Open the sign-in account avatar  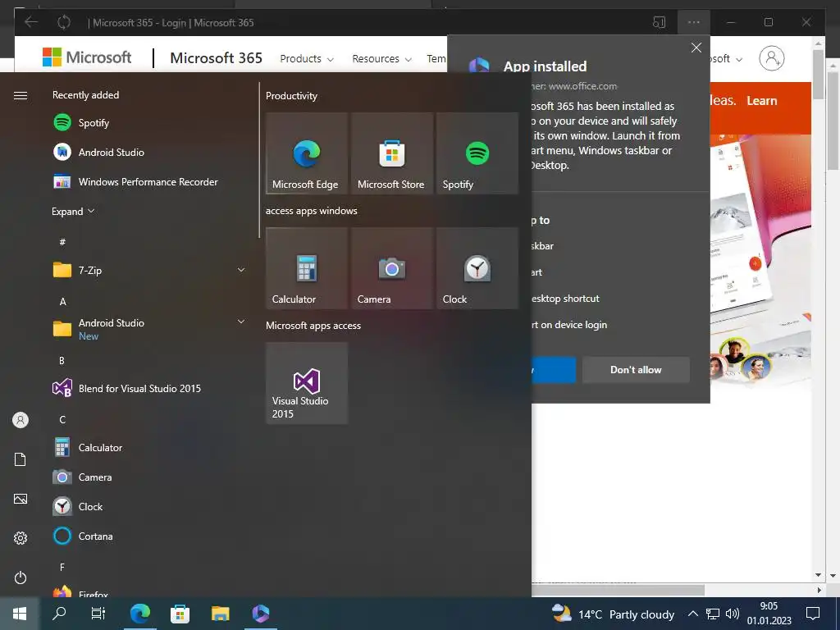[771, 58]
